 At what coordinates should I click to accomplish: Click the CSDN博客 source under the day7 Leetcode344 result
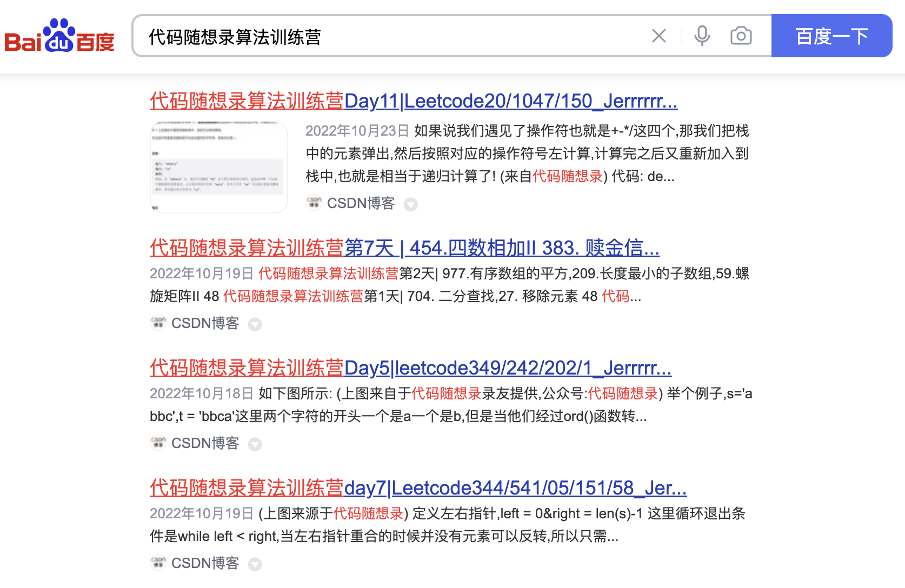pos(205,563)
